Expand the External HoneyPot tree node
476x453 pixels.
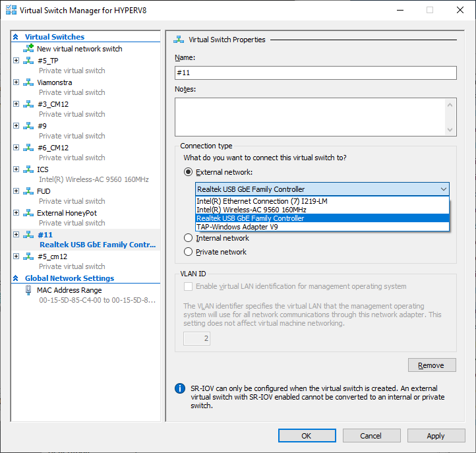click(16, 213)
